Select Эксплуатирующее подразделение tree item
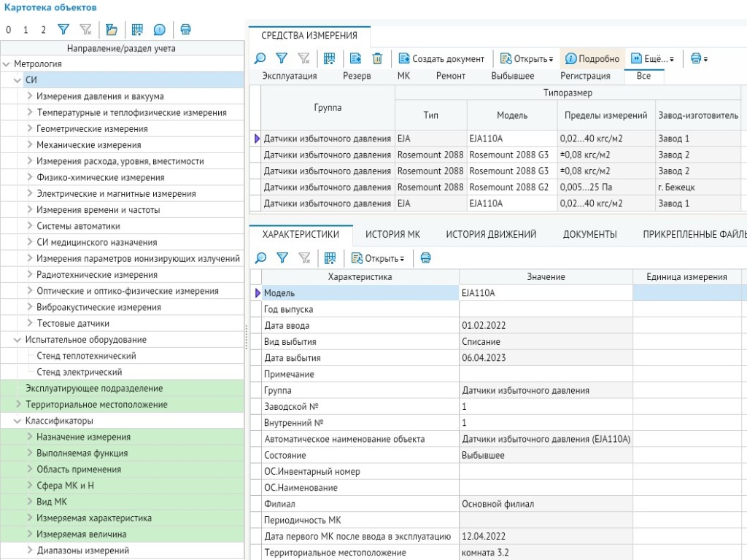This screenshot has height=560, width=747. pos(94,388)
